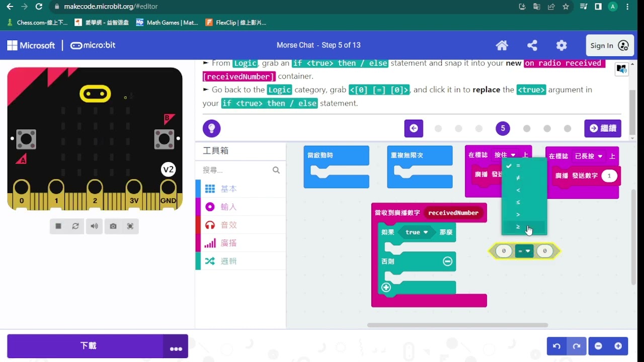The width and height of the screenshot is (644, 362).
Task: Open the 已長按 logo event dropdown
Action: (588, 156)
